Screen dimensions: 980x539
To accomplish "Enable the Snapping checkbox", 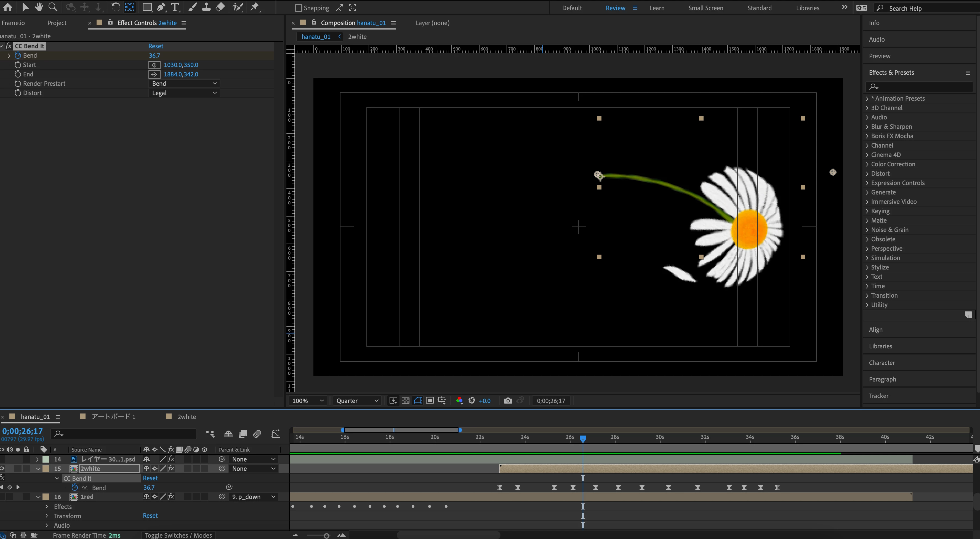I will [x=299, y=8].
